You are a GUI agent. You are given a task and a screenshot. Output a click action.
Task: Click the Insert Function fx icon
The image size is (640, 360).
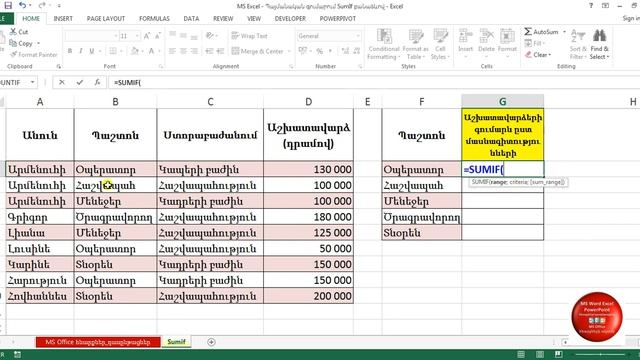click(x=97, y=82)
